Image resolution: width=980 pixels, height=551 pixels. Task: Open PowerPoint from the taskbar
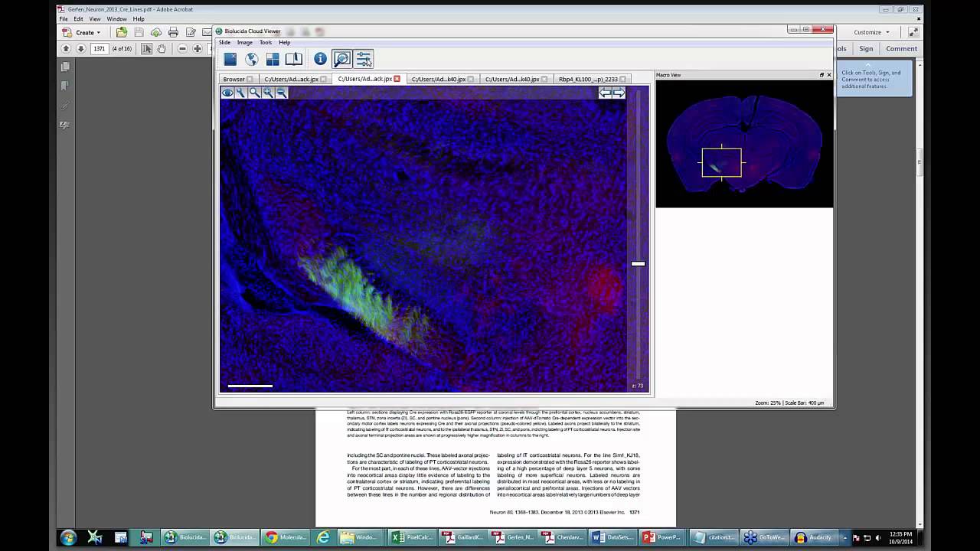tap(662, 537)
